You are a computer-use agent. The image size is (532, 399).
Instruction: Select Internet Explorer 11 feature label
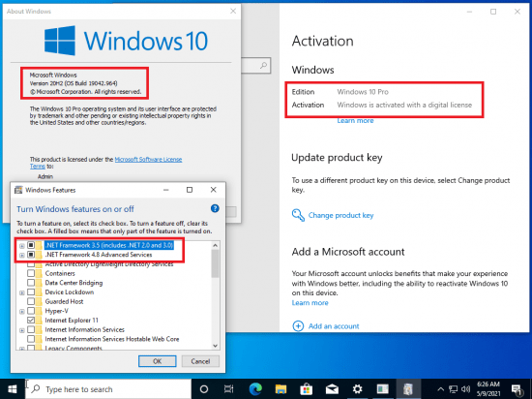pyautogui.click(x=72, y=321)
